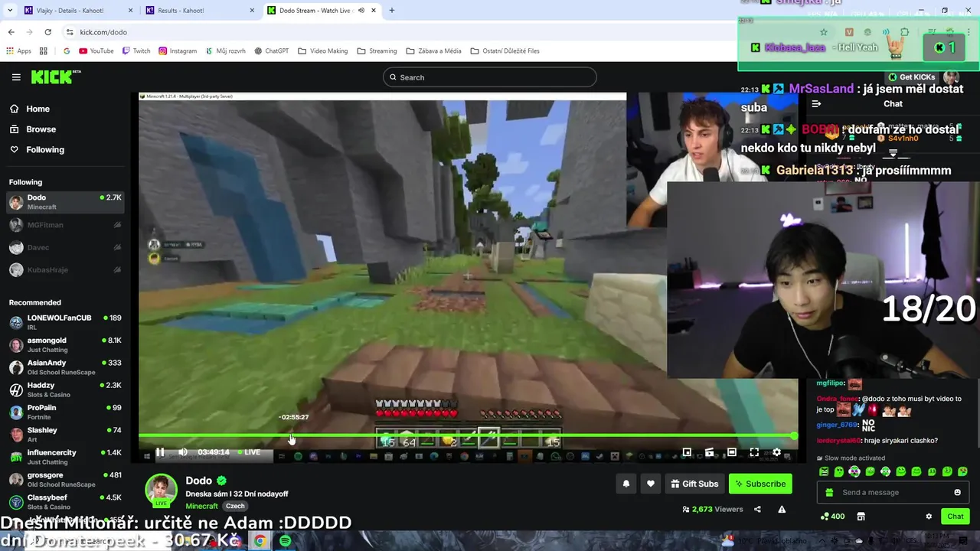Reload the page
Screen dimensions: 980x551
pyautogui.click(x=47, y=32)
